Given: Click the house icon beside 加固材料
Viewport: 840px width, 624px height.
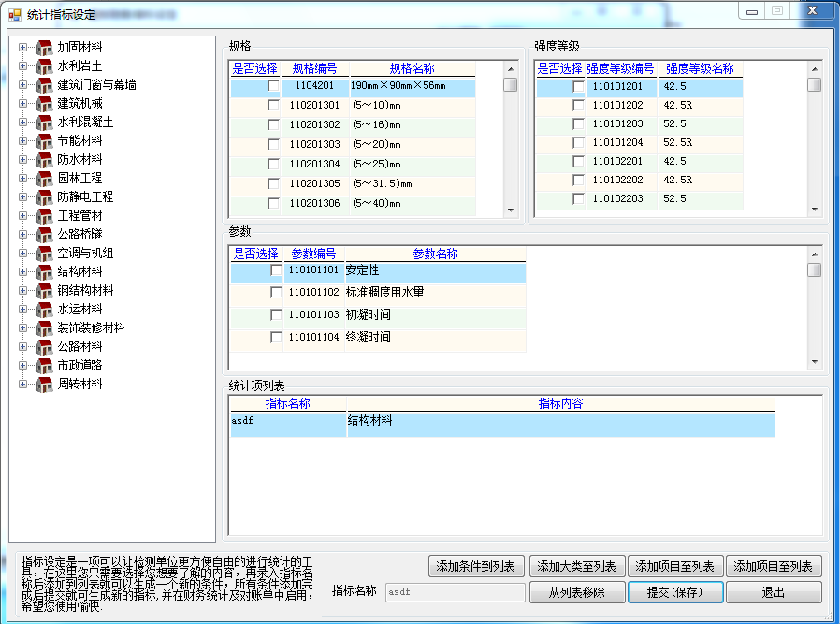Looking at the screenshot, I should pos(44,48).
